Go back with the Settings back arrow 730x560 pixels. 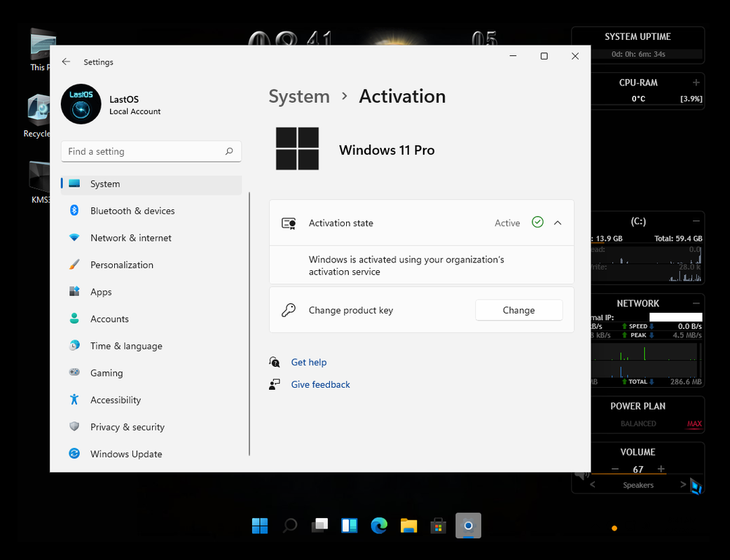(x=66, y=62)
